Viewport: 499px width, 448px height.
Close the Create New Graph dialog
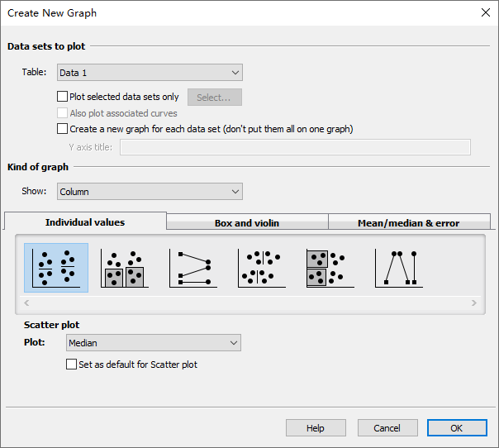click(x=485, y=12)
